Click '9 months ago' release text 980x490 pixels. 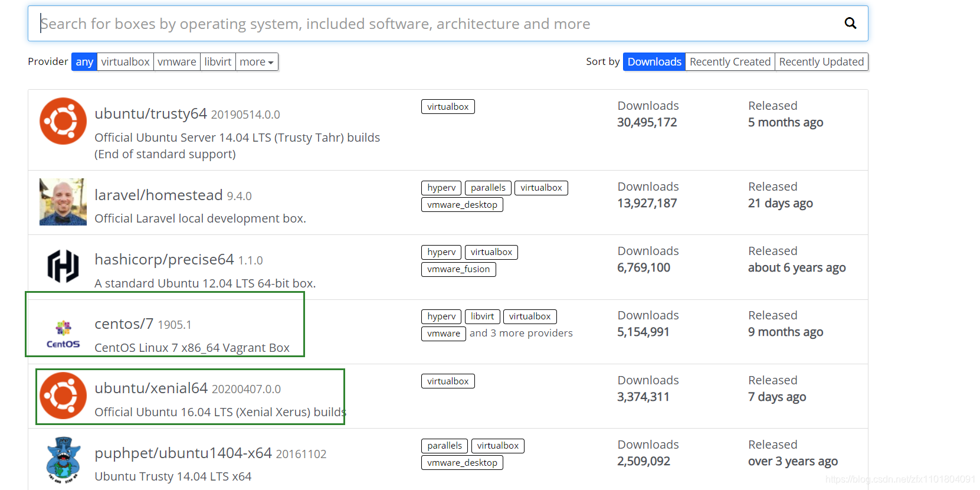click(785, 332)
